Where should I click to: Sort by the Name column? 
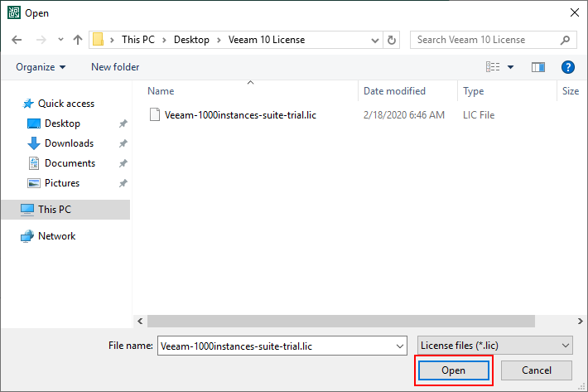click(161, 91)
